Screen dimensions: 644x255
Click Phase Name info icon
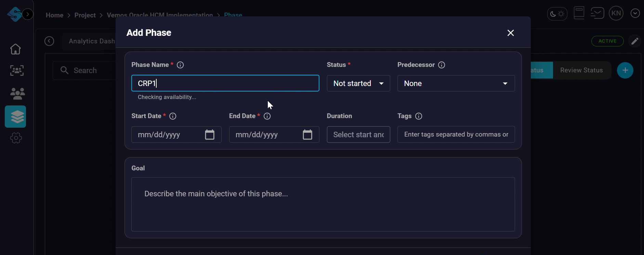pyautogui.click(x=180, y=65)
